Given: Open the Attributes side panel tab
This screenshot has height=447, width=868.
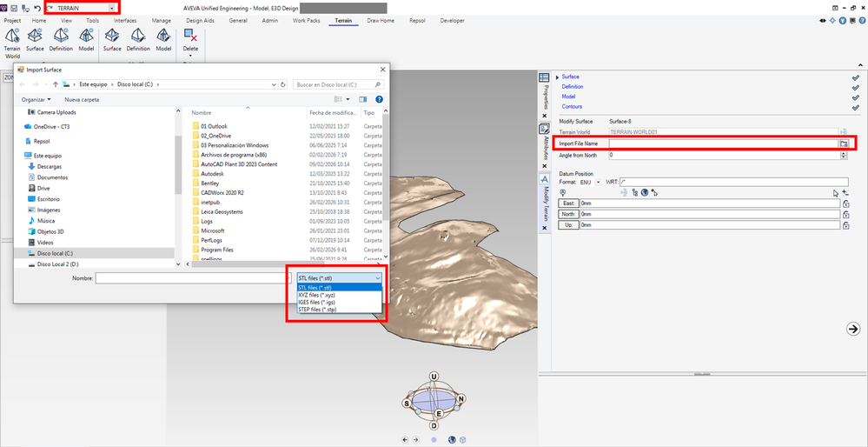Looking at the screenshot, I should (544, 148).
